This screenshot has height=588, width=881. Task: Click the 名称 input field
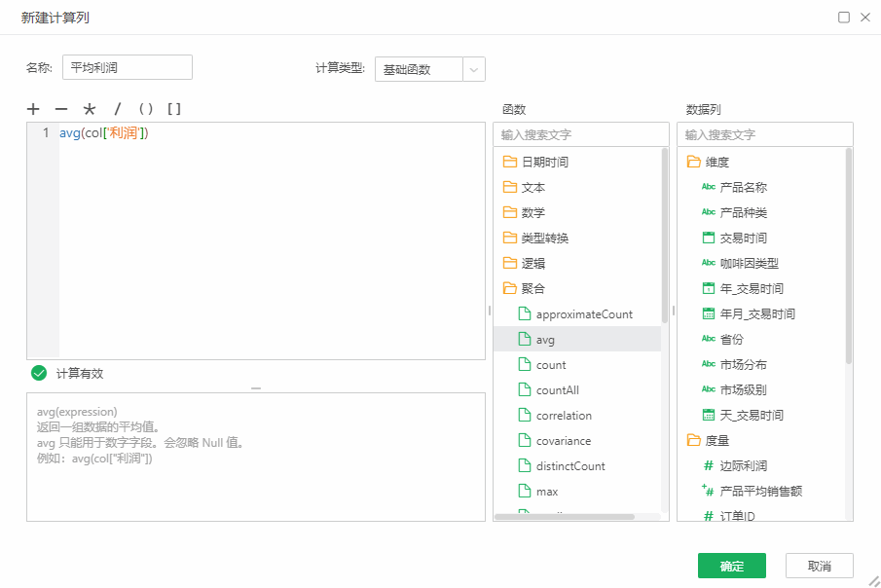coord(128,67)
